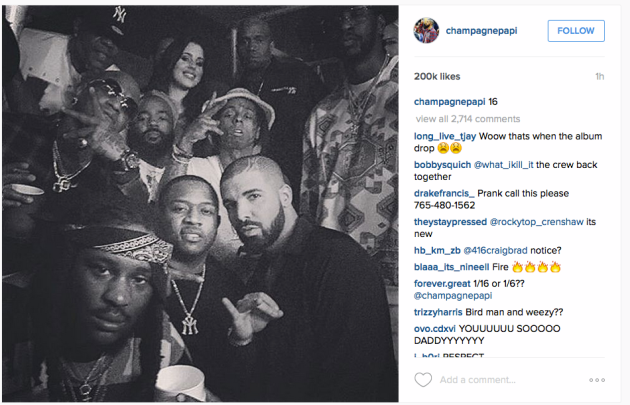Like the post with the heart icon
Screen dimensions: 630x405
[423, 380]
